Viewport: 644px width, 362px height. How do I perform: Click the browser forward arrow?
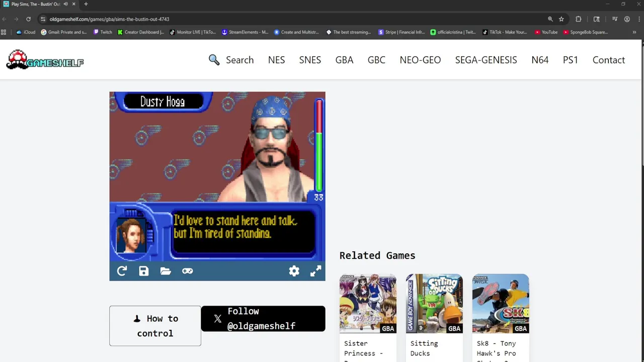click(x=16, y=19)
